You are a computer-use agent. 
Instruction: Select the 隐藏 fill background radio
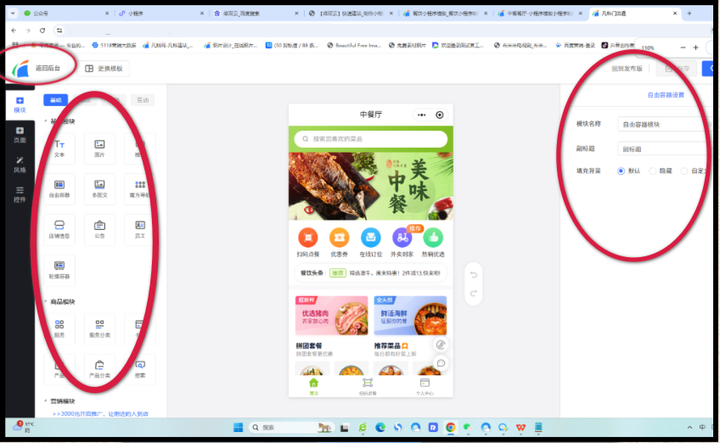point(652,171)
